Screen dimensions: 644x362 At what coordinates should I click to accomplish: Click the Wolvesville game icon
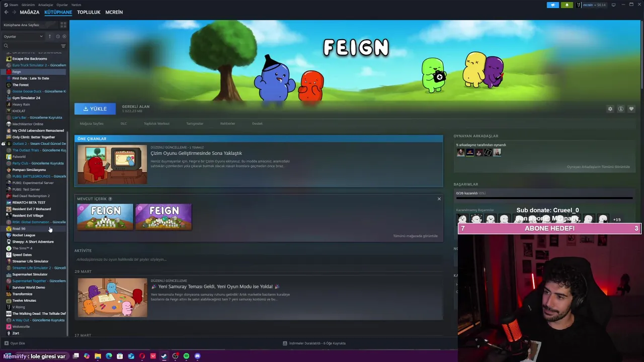coord(9,327)
